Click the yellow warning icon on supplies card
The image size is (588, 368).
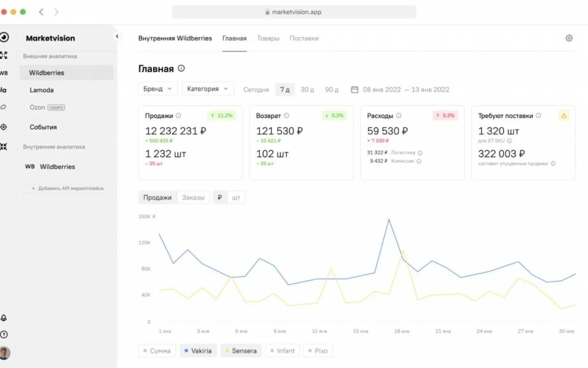pos(564,116)
